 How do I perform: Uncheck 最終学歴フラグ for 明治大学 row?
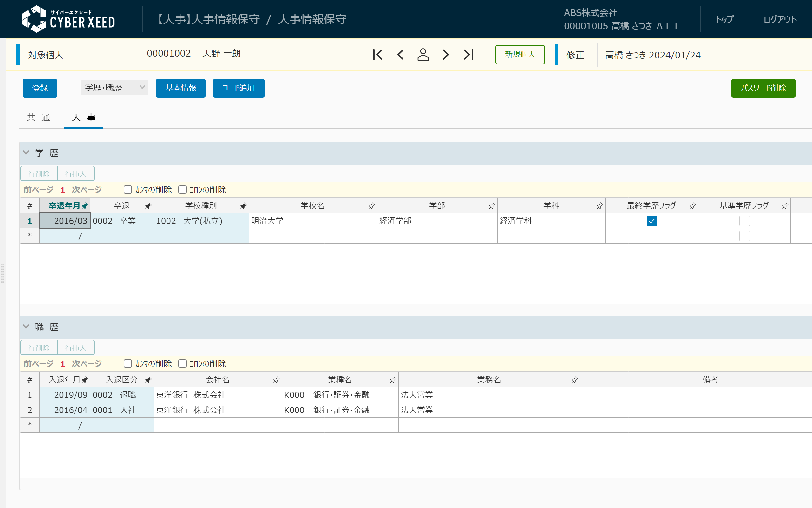click(x=652, y=221)
